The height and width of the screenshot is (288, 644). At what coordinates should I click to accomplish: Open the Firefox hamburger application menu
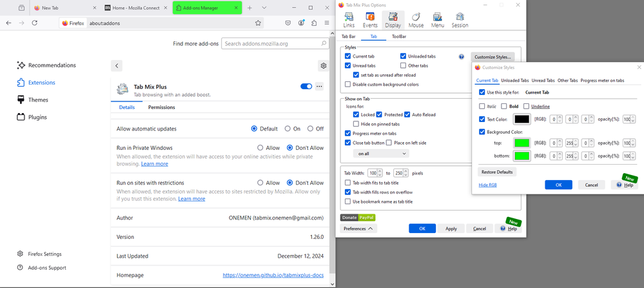tap(327, 23)
